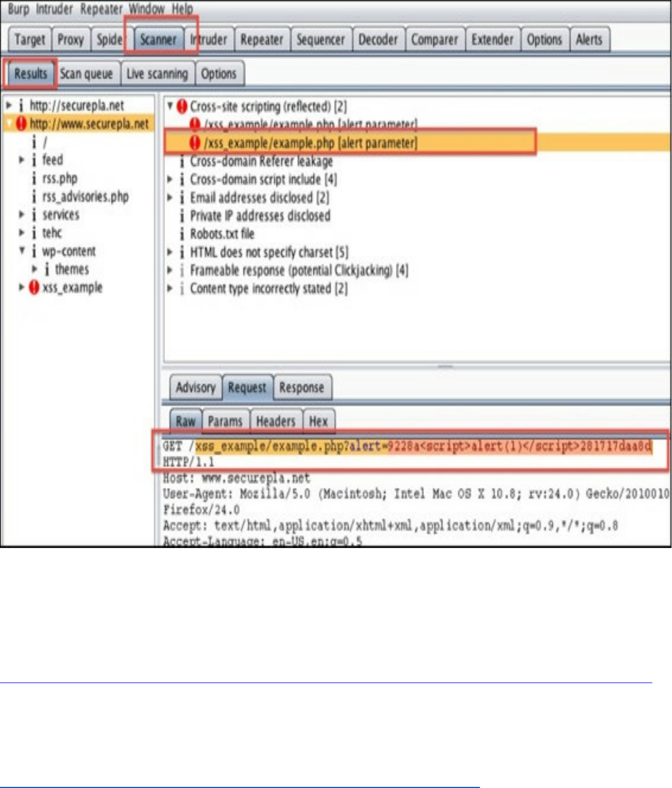Open the Response tab
Image resolution: width=672 pixels, height=788 pixels.
[302, 387]
